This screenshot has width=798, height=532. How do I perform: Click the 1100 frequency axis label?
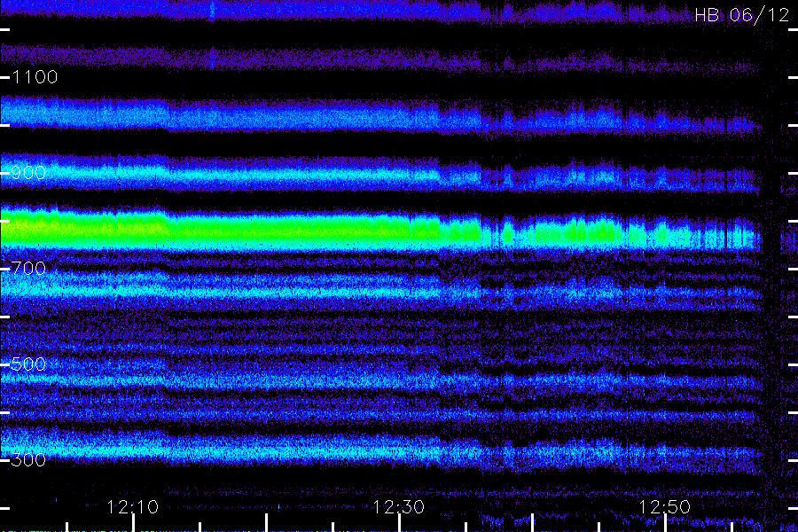pyautogui.click(x=35, y=77)
